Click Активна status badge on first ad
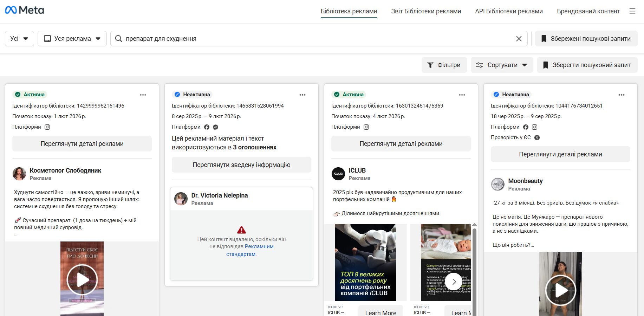 pos(30,95)
